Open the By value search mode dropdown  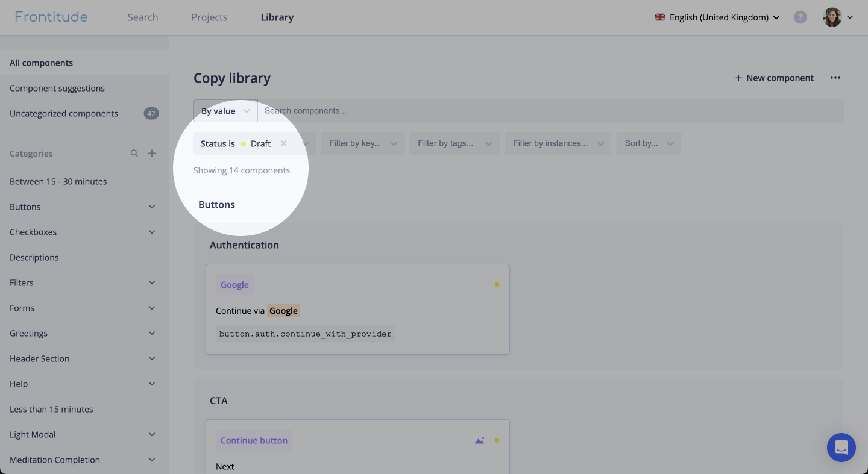pos(225,111)
